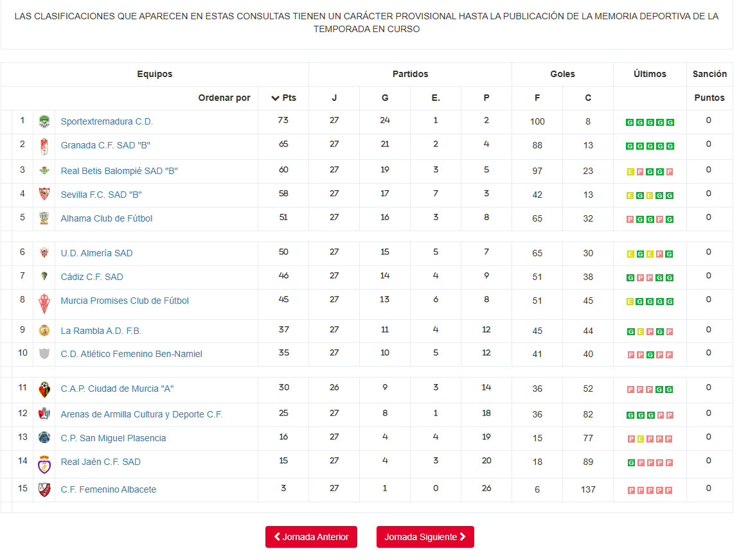739x560 pixels.
Task: Go to Jornada Anterior
Action: point(311,537)
